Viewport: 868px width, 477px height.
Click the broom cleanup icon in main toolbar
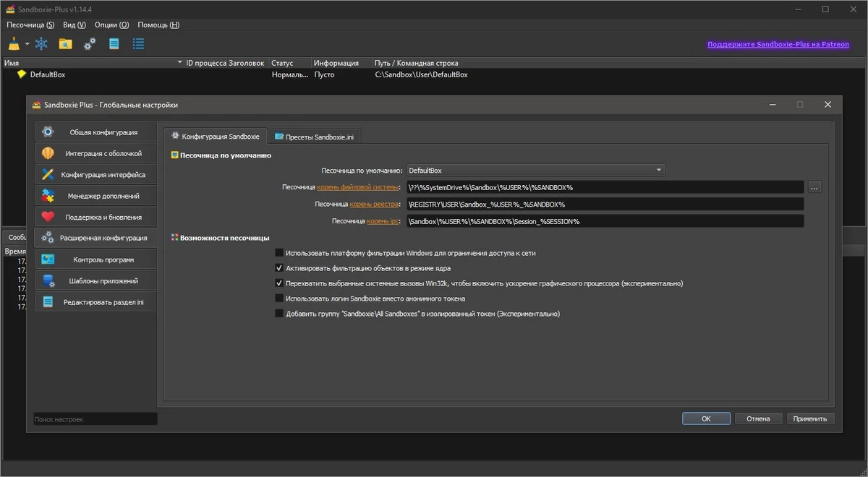click(14, 44)
